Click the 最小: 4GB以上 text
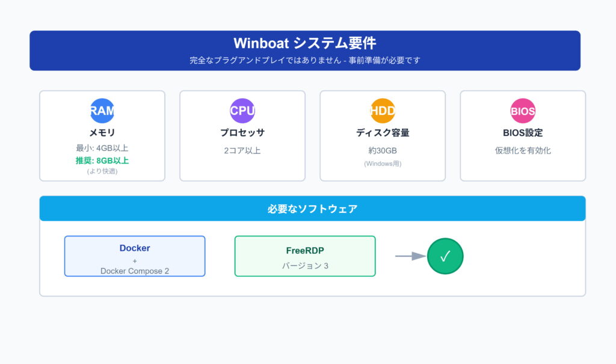 click(102, 149)
